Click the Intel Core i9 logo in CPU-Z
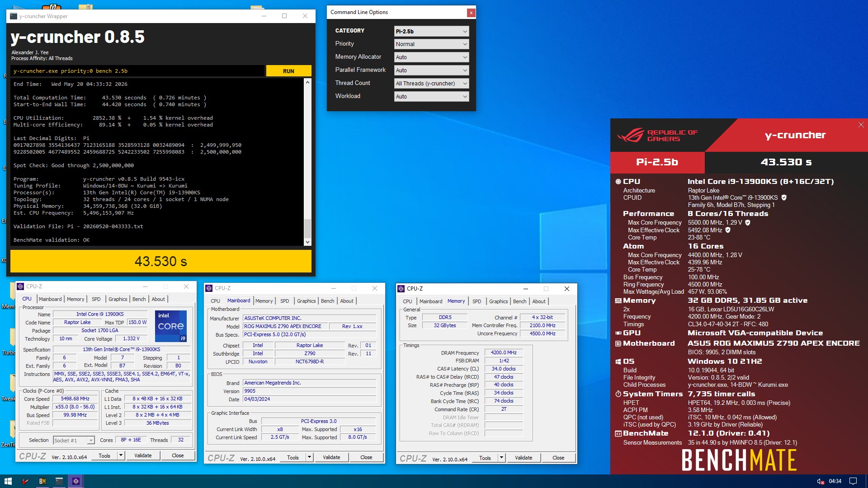Screen dimensions: 868x488 (171, 326)
